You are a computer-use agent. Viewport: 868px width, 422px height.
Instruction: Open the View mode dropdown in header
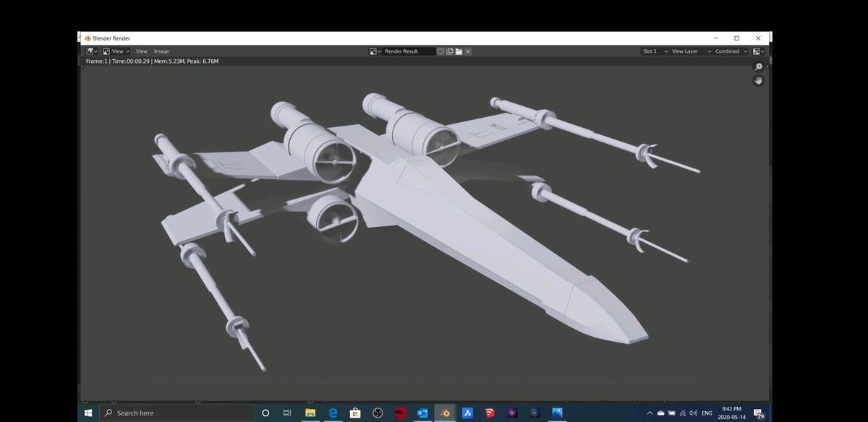point(116,51)
